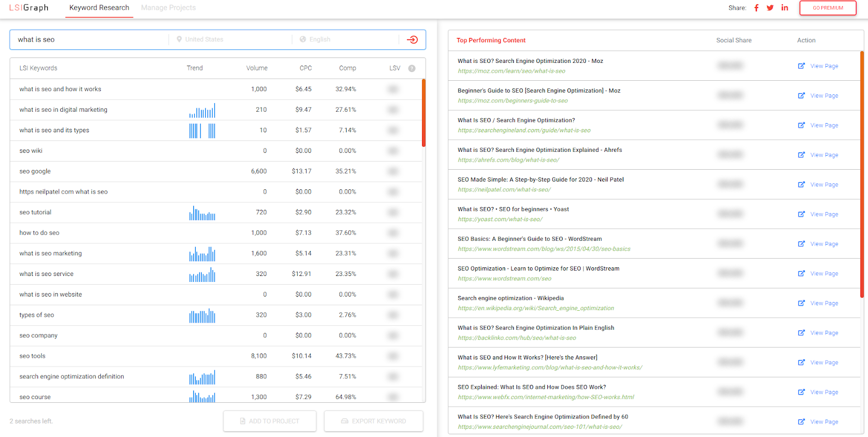Select keyword 'types of seo'
This screenshot has width=868, height=437.
tap(37, 315)
